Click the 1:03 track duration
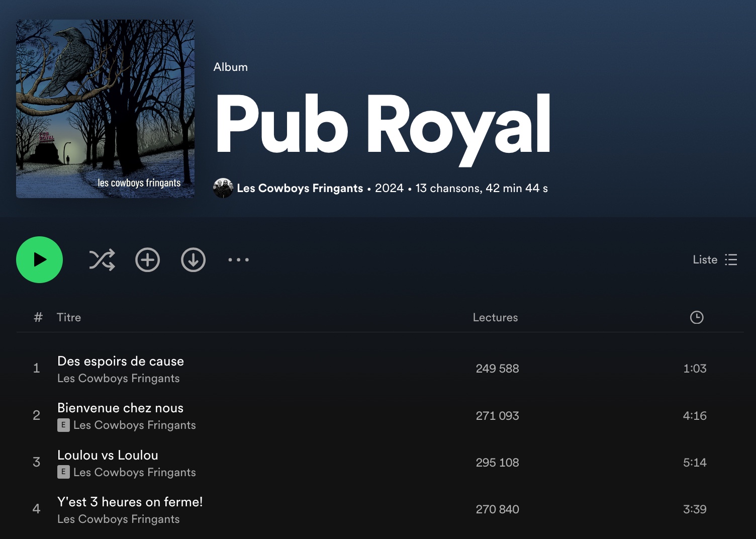 (x=695, y=369)
